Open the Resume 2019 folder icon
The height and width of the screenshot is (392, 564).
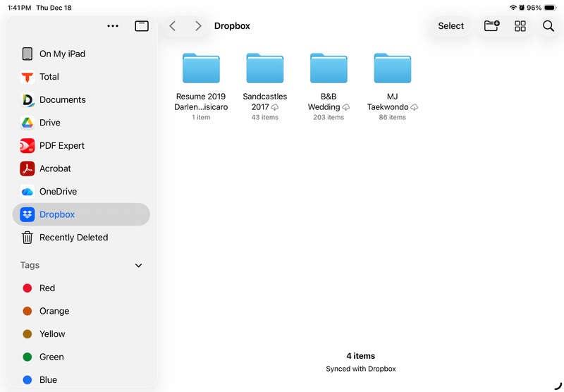tap(201, 68)
